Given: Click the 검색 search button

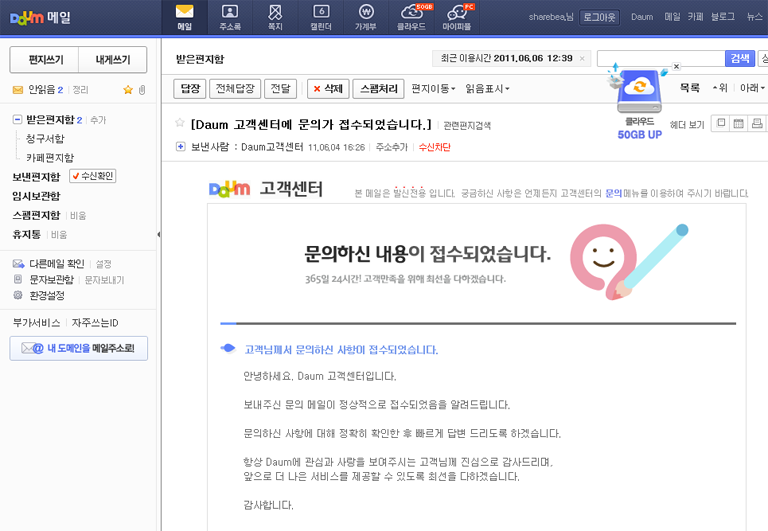Looking at the screenshot, I should point(740,58).
